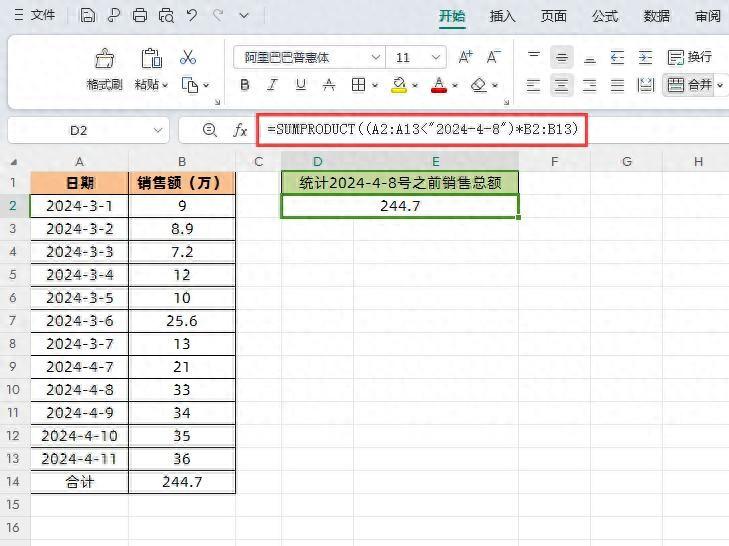Click the Cut scissors icon
Viewport: 729px width, 546px height.
pyautogui.click(x=188, y=58)
